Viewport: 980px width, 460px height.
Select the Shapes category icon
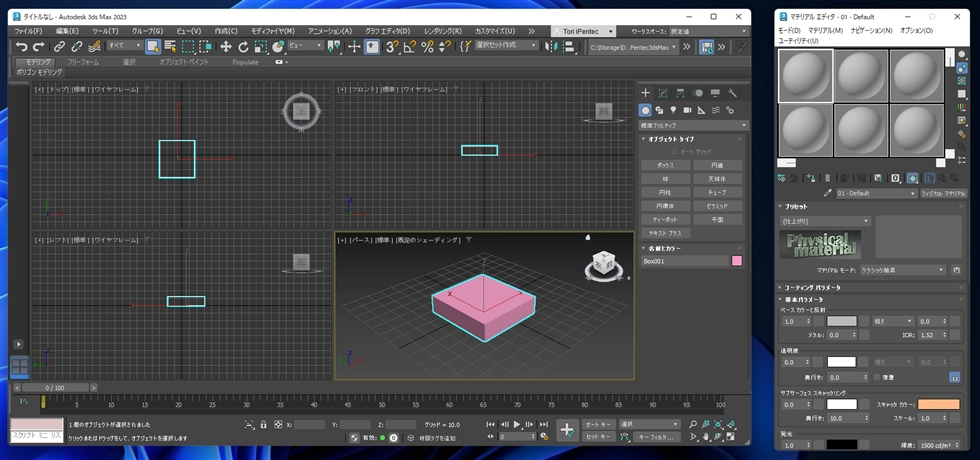pyautogui.click(x=659, y=110)
